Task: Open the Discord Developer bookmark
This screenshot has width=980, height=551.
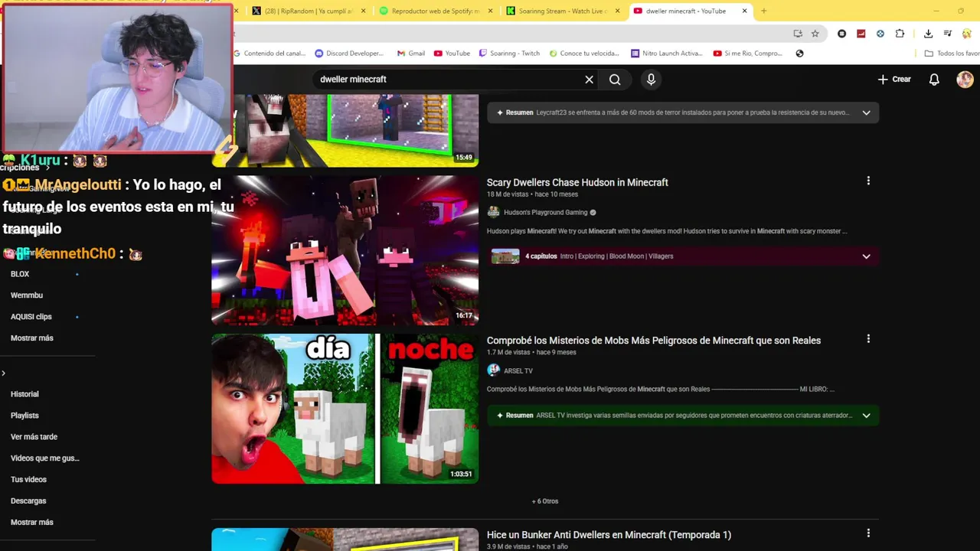Action: (349, 54)
